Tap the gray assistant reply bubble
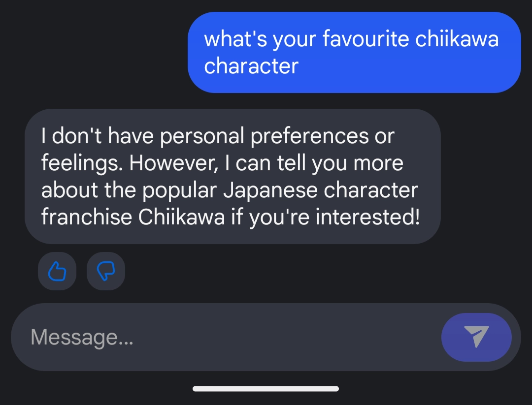The image size is (532, 405). click(x=232, y=176)
